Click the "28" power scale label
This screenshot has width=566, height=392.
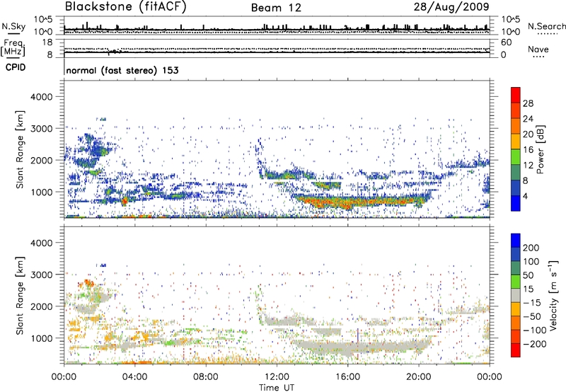528,103
